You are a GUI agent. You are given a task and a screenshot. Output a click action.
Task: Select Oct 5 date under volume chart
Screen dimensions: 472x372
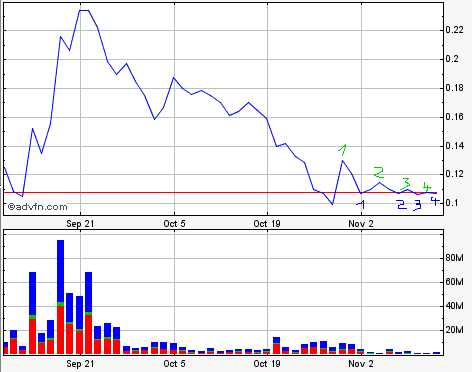(174, 364)
